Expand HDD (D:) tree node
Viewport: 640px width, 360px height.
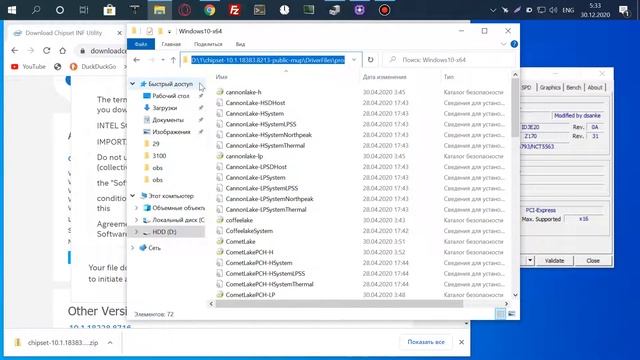[x=136, y=232]
